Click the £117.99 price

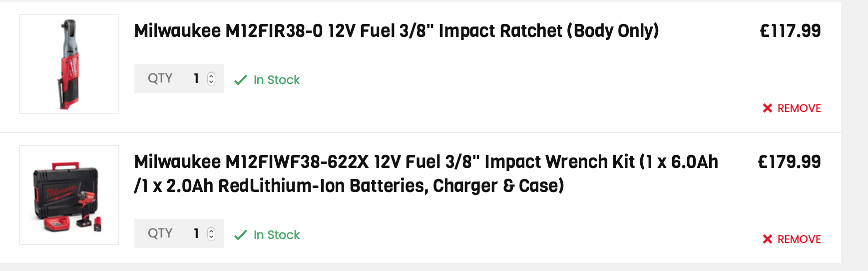[790, 31]
